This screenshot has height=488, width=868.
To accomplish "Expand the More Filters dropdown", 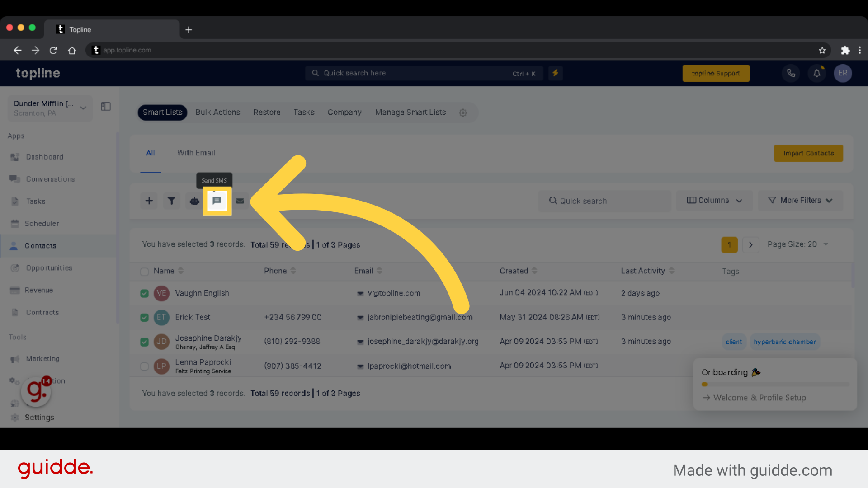I will click(800, 200).
